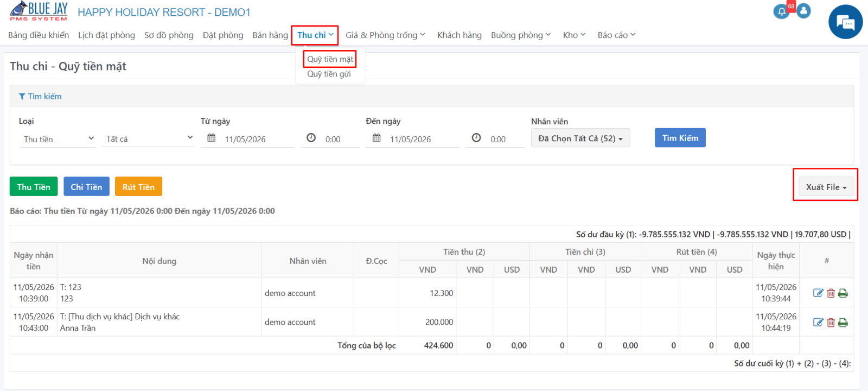The width and height of the screenshot is (868, 391).
Task: Delete the 200.000 Anna Trần row
Action: click(x=831, y=323)
